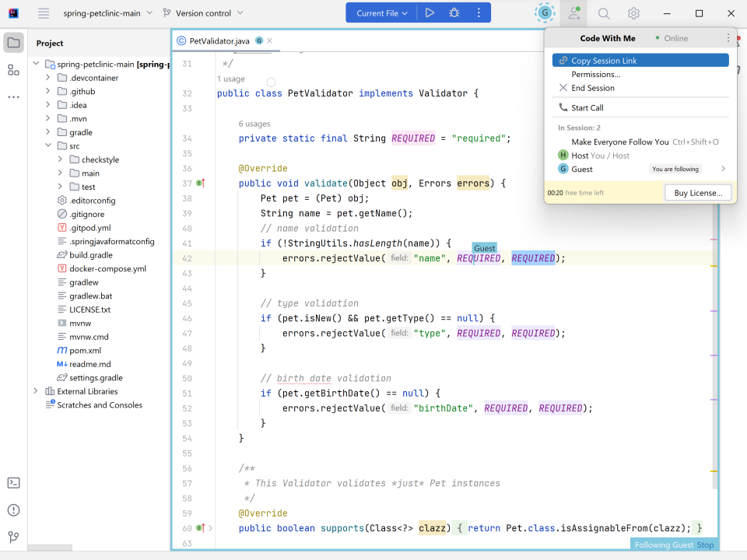Open Terminal tool window

tap(14, 483)
